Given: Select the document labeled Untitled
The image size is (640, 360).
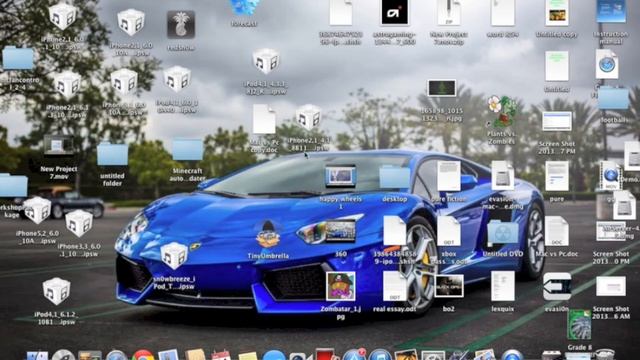Looking at the screenshot, I should coord(557,66).
